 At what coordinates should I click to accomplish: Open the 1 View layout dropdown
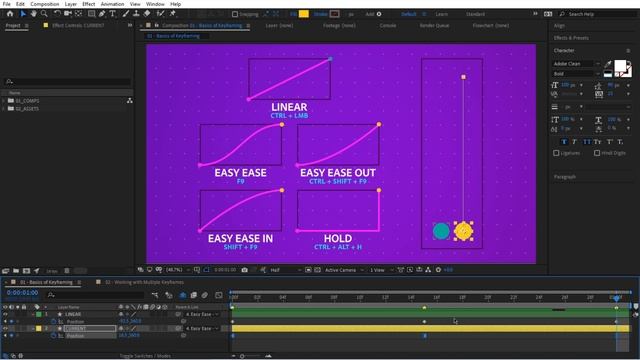point(382,270)
